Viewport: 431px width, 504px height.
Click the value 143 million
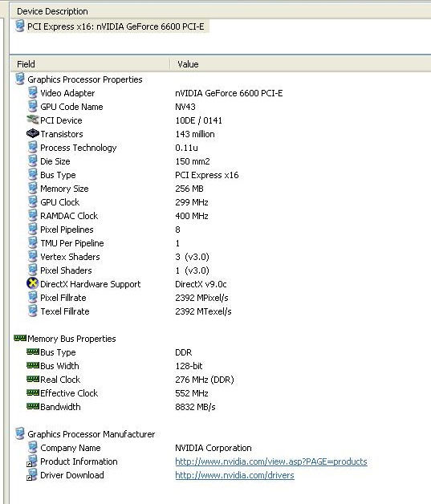[195, 134]
